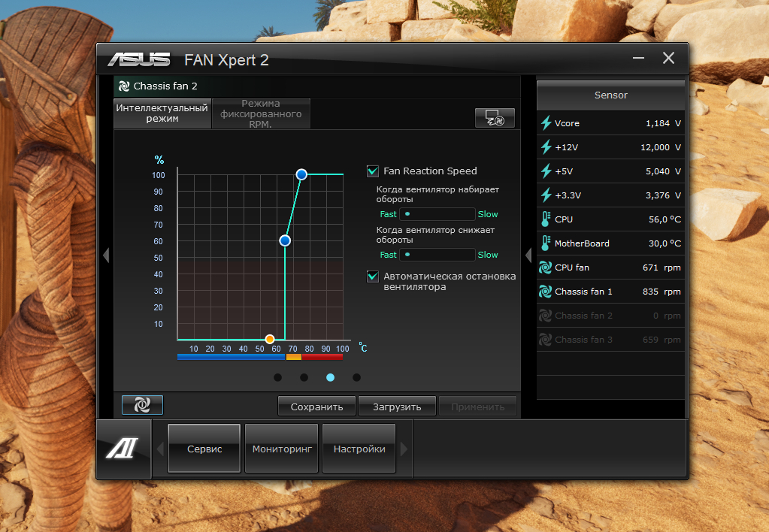Select the highlighted third page dot

click(x=331, y=377)
